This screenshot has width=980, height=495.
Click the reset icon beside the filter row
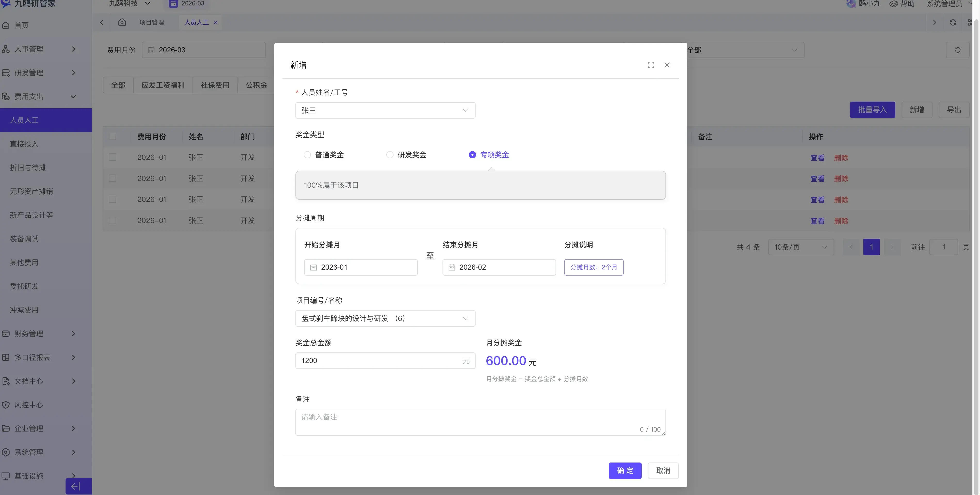tap(958, 50)
